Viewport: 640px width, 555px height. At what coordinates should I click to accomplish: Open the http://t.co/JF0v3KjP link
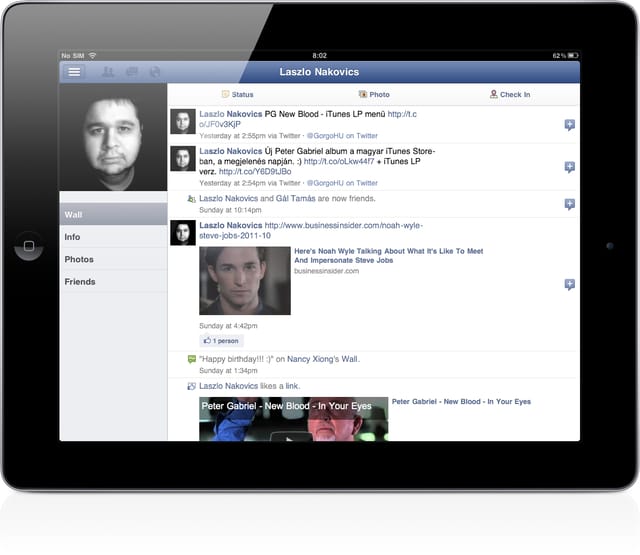tap(308, 119)
